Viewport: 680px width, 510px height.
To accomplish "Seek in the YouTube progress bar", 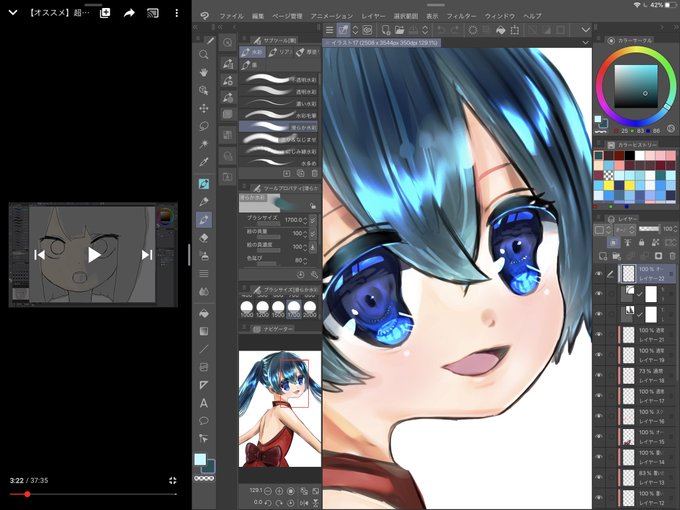I will tap(93, 494).
